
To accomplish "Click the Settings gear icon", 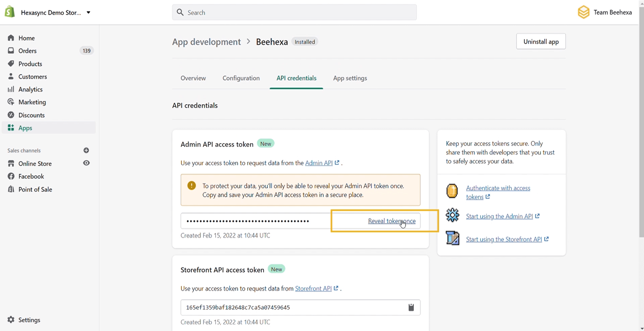I will coord(11,320).
